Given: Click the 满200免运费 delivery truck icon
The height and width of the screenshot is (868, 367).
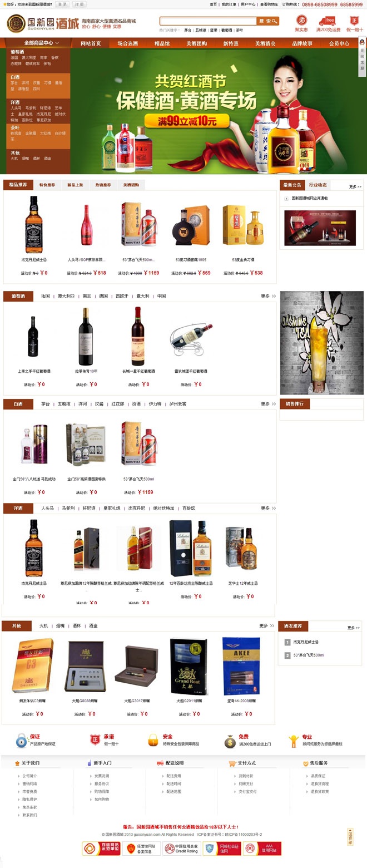Looking at the screenshot, I should (x=328, y=21).
